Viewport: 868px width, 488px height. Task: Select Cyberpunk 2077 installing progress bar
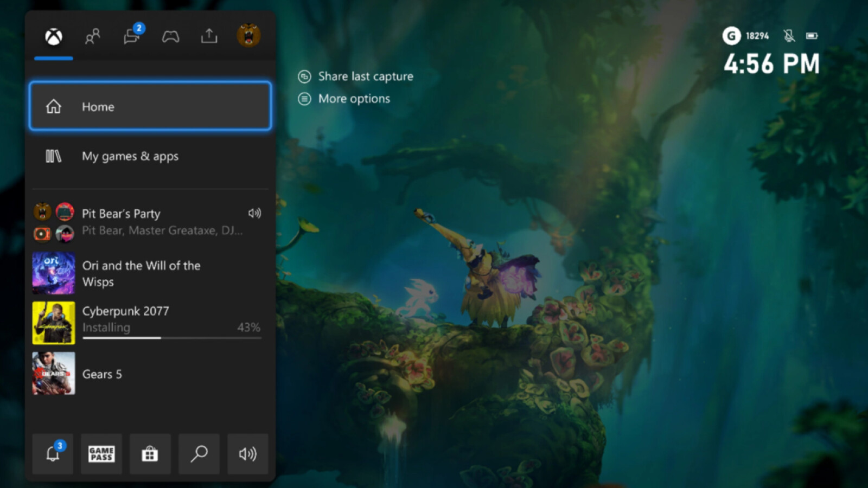point(172,338)
